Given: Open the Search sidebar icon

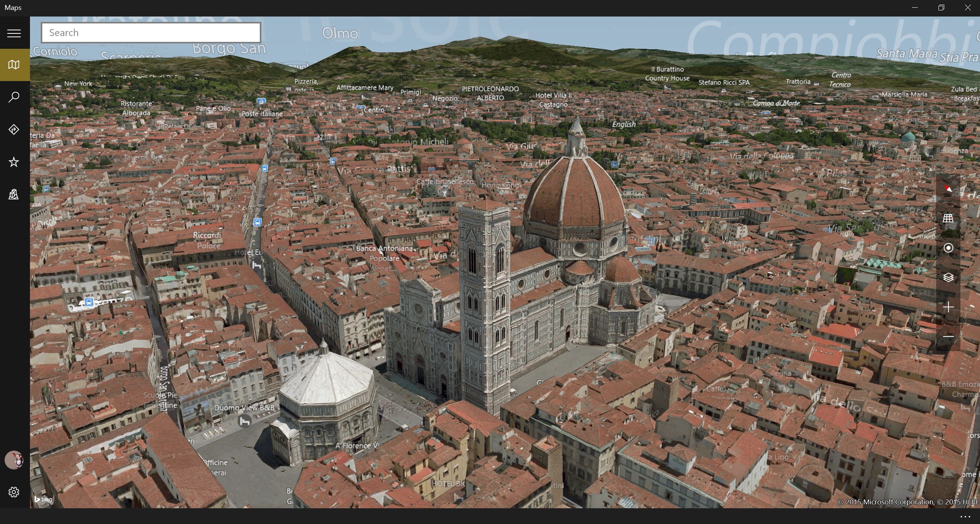Looking at the screenshot, I should [x=14, y=97].
